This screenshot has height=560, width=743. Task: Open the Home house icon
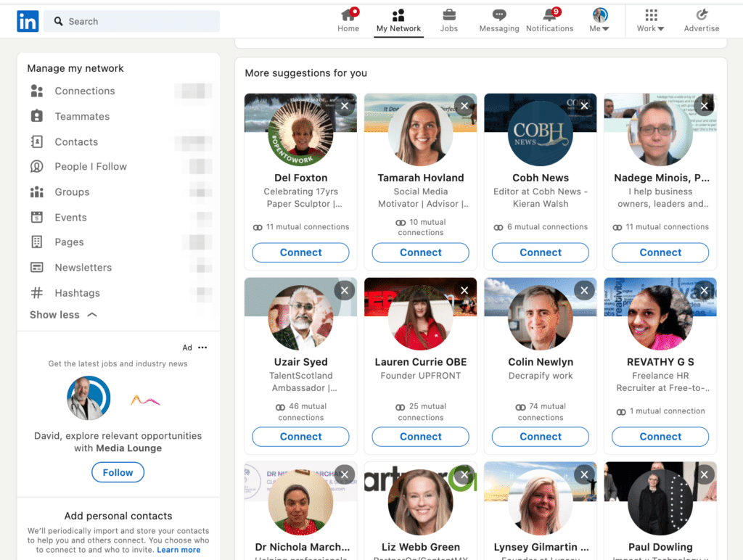[x=348, y=15]
